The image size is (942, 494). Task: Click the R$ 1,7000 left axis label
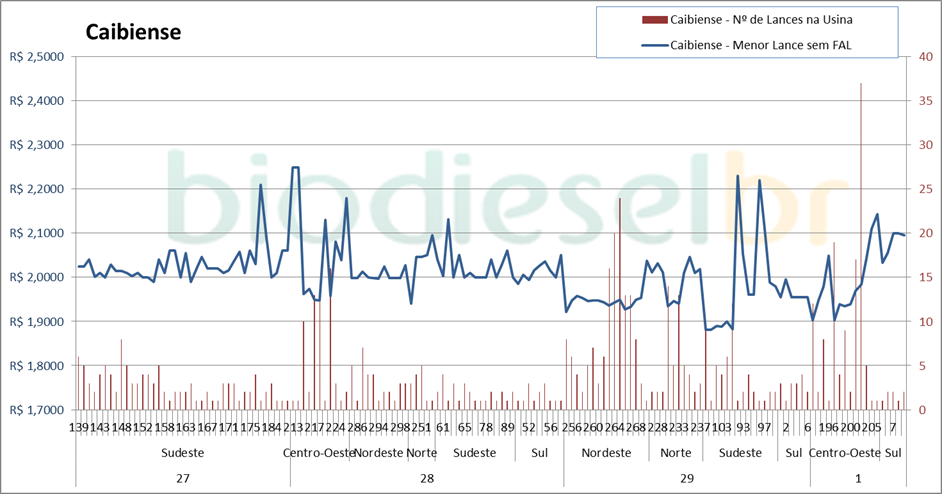[x=36, y=410]
